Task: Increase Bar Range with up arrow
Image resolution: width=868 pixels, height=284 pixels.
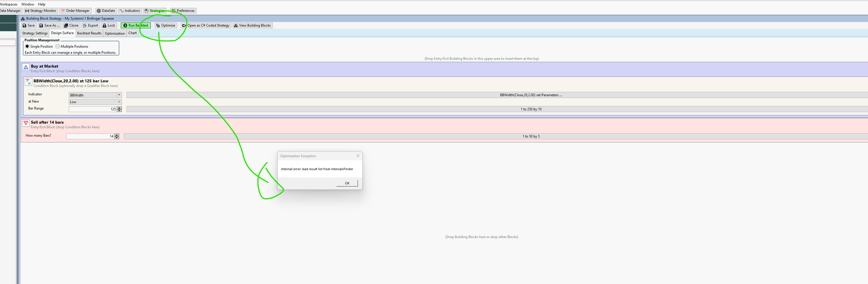Action: (119, 108)
